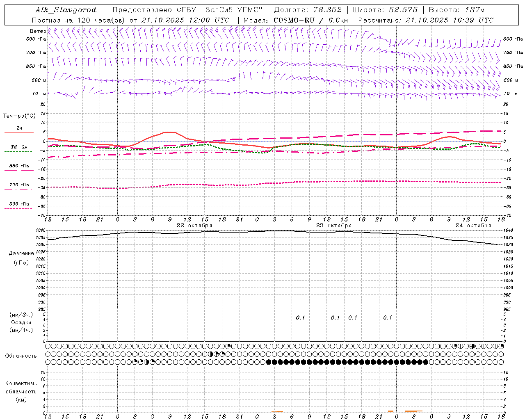This screenshot has height=420, width=525.
Task: Click the 22 октября date label
Action: click(x=194, y=226)
